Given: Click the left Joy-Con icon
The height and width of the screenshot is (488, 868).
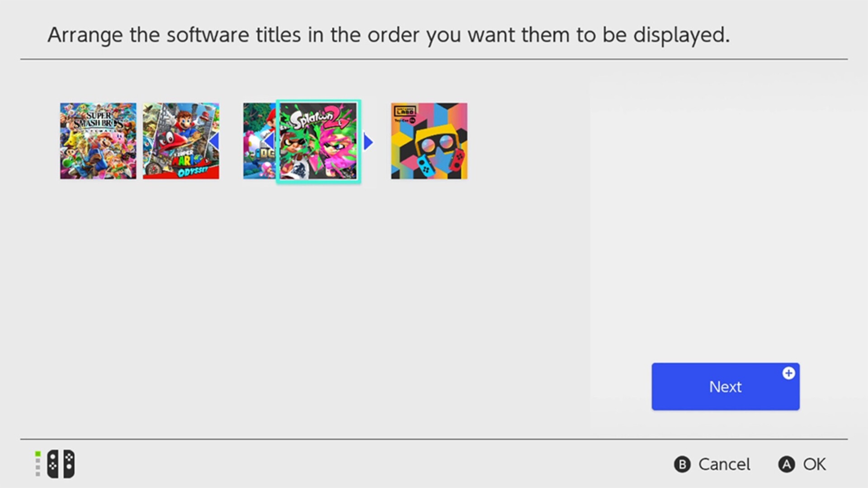Looking at the screenshot, I should pos(53,464).
